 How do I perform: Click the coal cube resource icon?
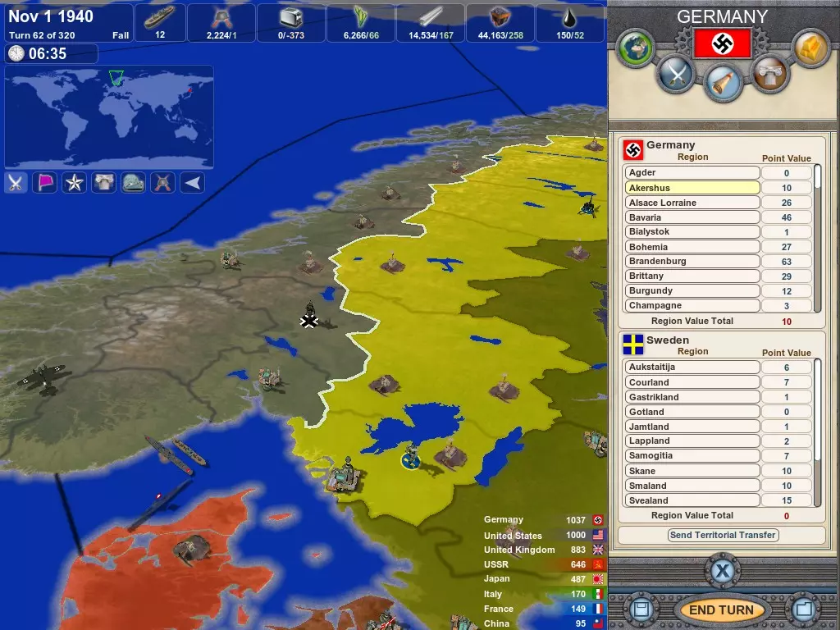pos(500,17)
